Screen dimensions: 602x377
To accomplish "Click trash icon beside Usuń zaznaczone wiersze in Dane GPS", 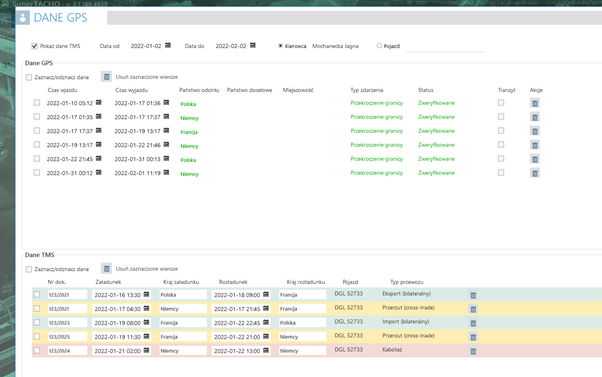I will (106, 77).
